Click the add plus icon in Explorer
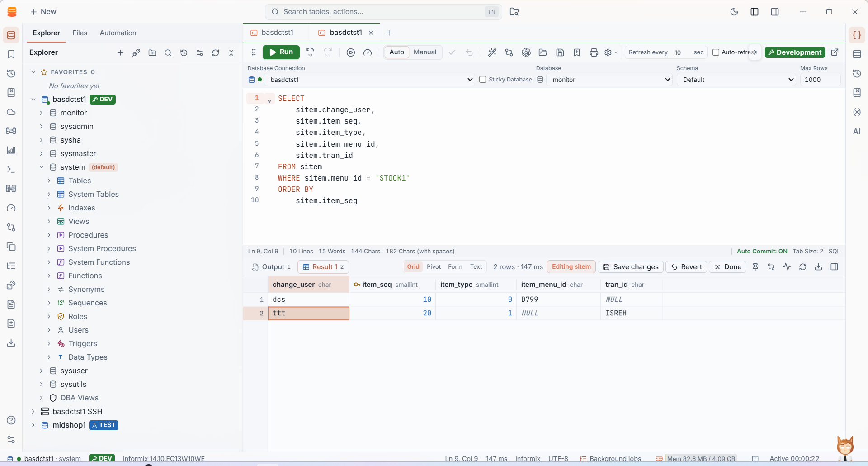Viewport: 868px width, 466px height. coord(120,53)
